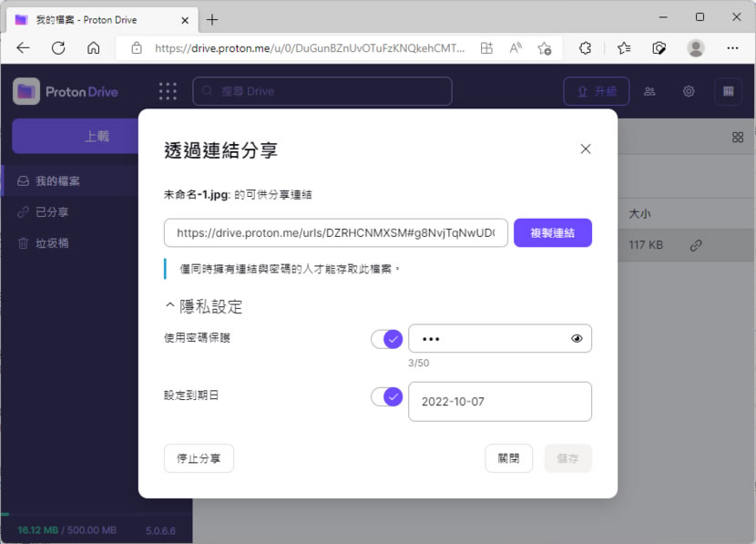Open 垃圾桶 trash in the sidebar
Image resolution: width=756 pixels, height=544 pixels.
pos(52,243)
